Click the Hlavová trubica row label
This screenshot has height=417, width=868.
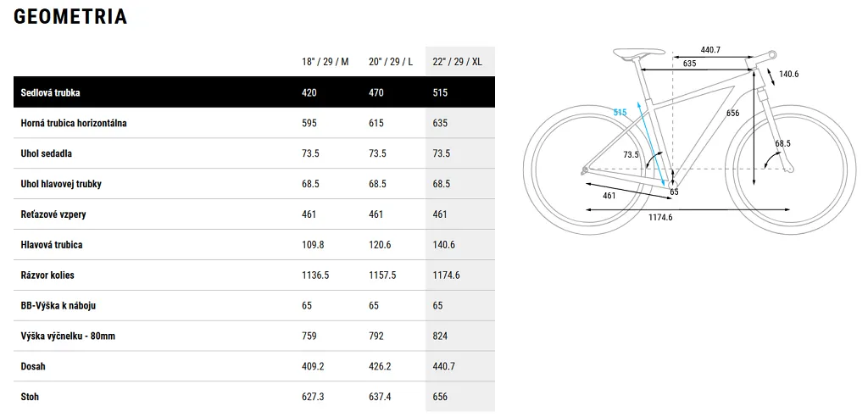pos(52,244)
